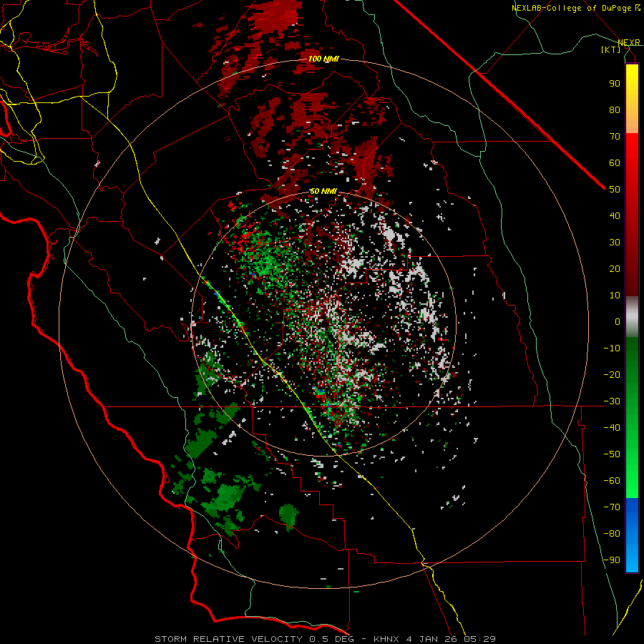
Task: Click the 90 value on the velocity scale
Action: 615,84
